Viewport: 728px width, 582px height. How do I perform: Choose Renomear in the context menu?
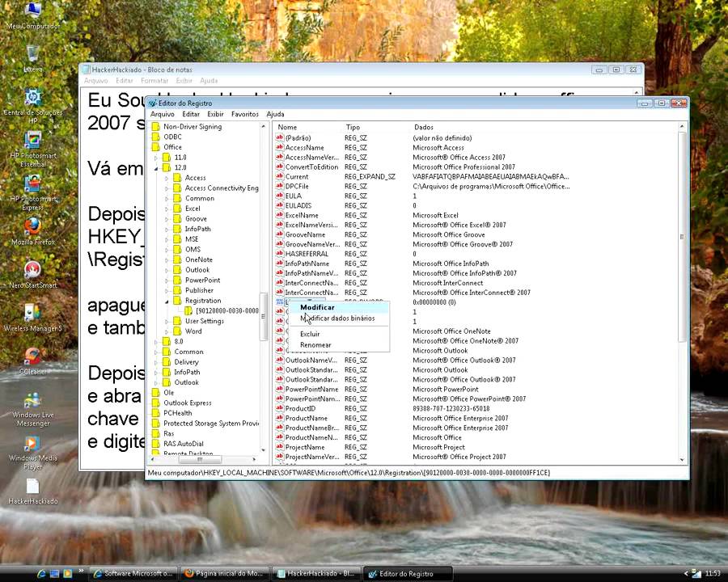337,345
